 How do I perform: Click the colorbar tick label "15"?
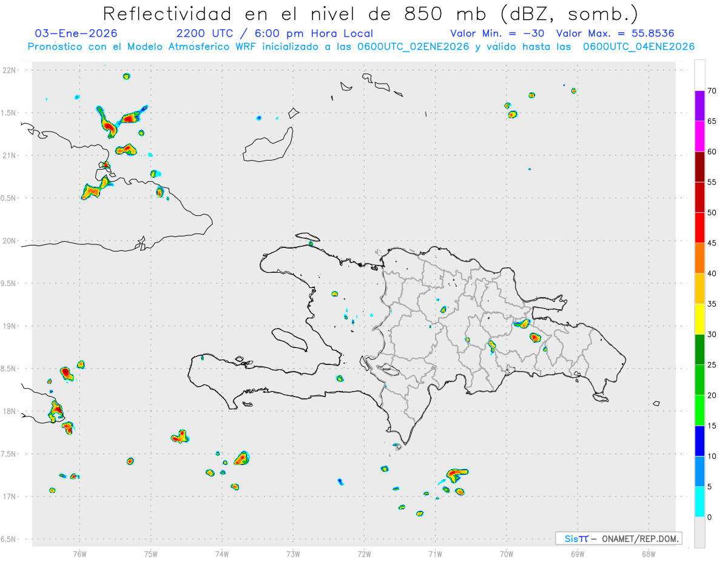point(712,426)
